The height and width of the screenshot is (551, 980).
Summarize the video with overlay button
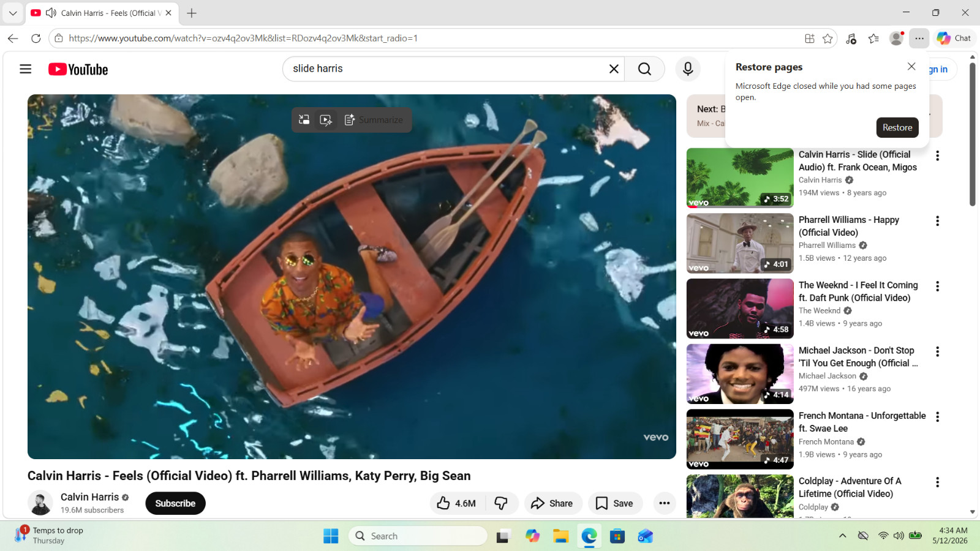374,120
